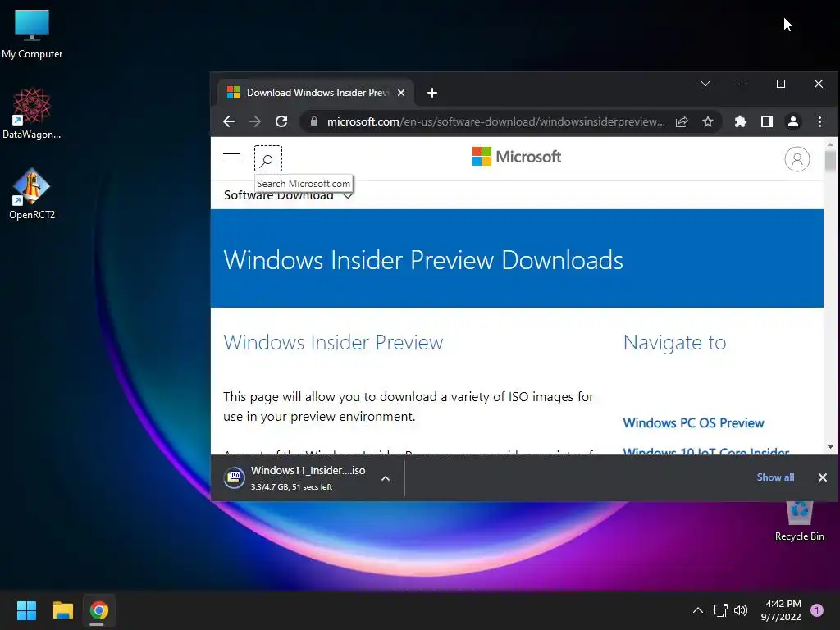
Task: Close the Chrome downloads bar
Action: coord(822,477)
